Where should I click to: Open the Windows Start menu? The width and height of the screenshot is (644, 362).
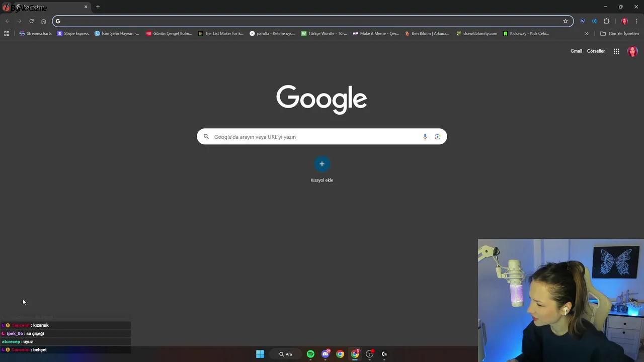coord(260,354)
